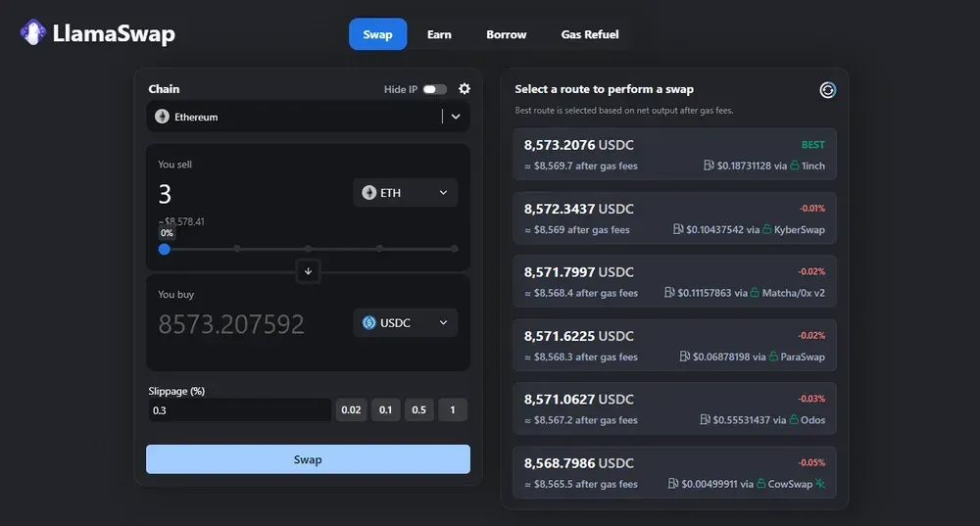
Task: Select the 8,573.2076 USDC 1inch route
Action: tap(674, 155)
